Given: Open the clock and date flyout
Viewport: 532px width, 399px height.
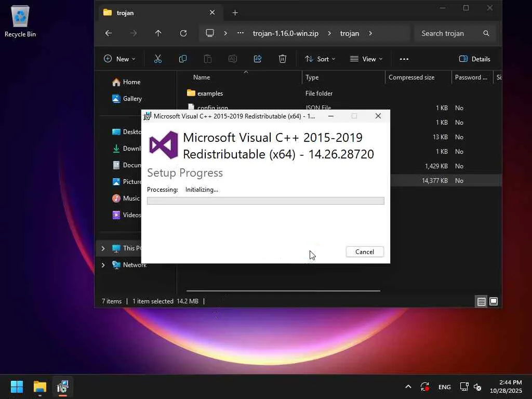Looking at the screenshot, I should pyautogui.click(x=506, y=387).
